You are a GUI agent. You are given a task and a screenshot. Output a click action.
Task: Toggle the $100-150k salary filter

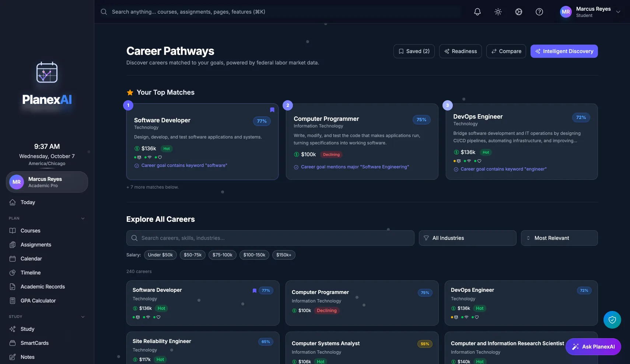click(254, 255)
